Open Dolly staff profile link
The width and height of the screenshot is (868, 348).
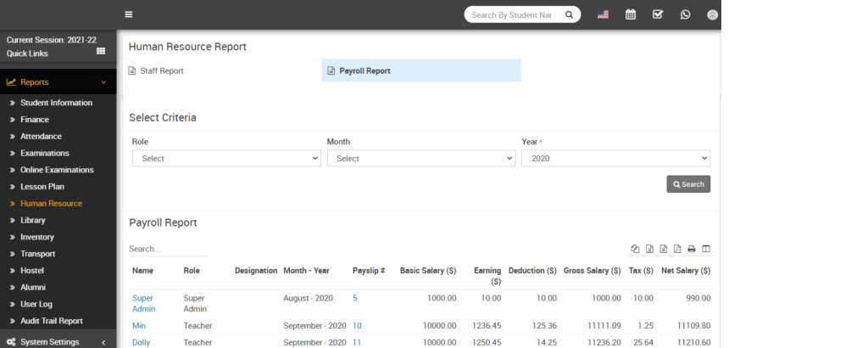(x=142, y=342)
